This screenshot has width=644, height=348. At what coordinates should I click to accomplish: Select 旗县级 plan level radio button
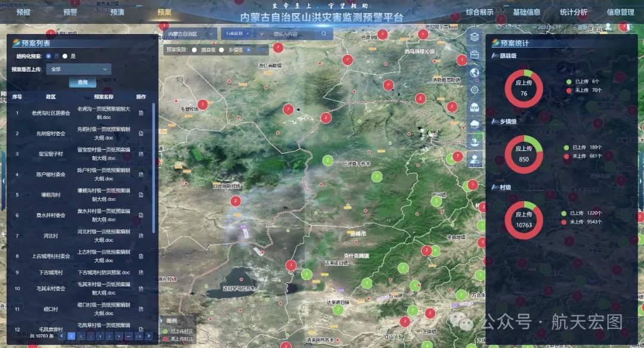(195, 50)
